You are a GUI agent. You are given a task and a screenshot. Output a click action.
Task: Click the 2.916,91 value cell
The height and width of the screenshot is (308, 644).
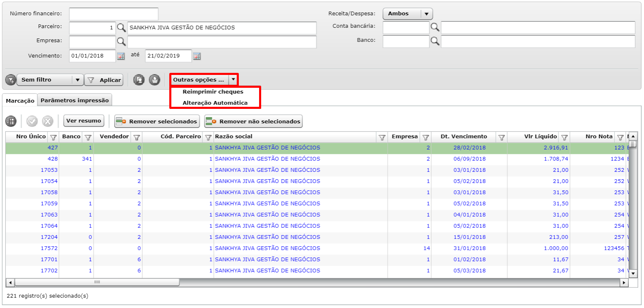click(x=538, y=148)
